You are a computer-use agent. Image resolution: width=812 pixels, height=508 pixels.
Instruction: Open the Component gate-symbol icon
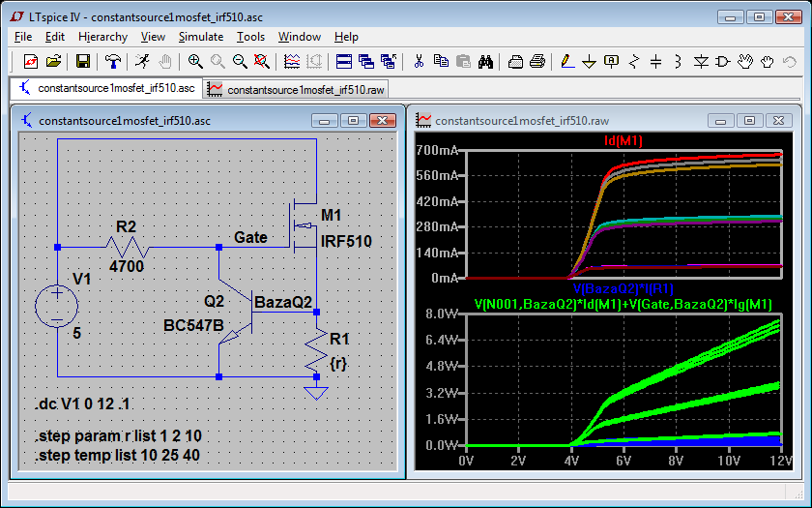coord(723,62)
